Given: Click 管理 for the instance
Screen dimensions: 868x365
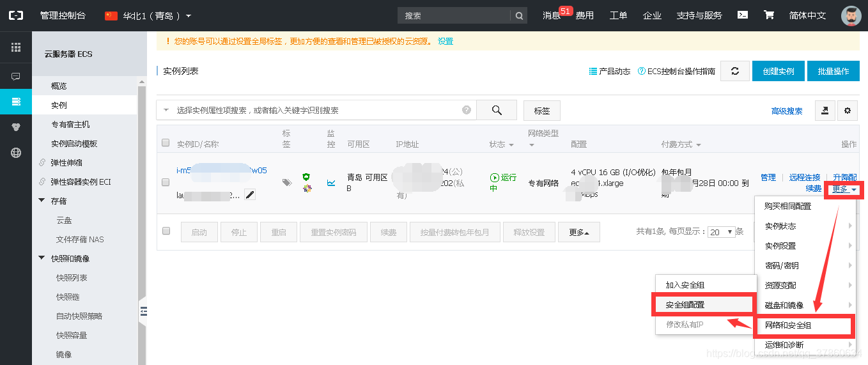Looking at the screenshot, I should coord(768,177).
